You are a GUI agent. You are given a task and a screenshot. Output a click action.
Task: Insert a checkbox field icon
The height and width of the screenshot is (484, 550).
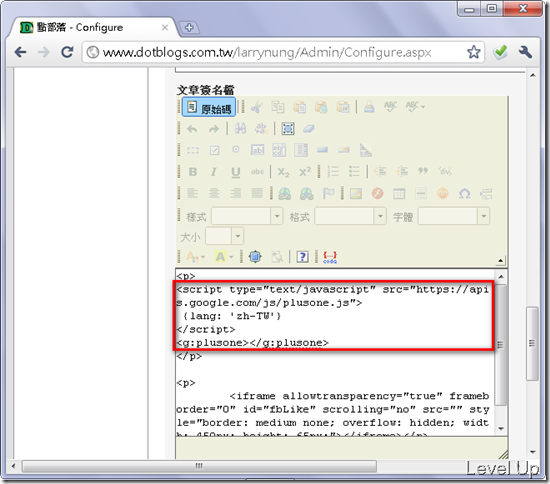coord(215,150)
